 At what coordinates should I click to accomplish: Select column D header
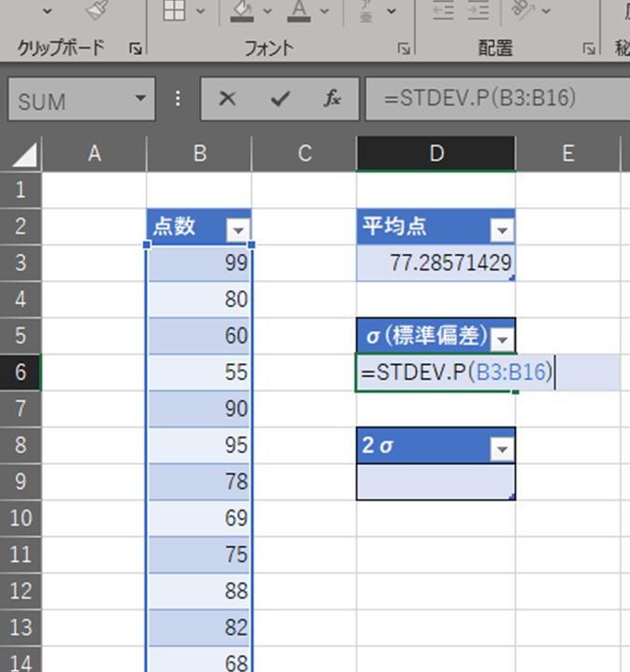tap(435, 154)
